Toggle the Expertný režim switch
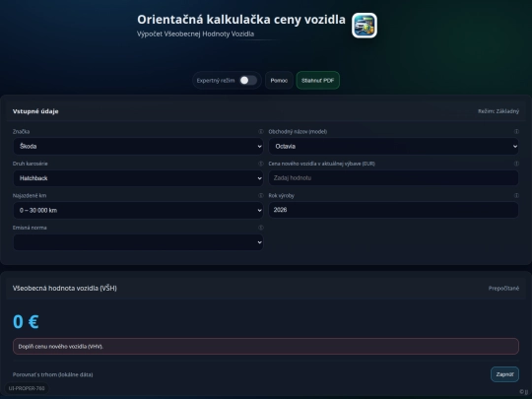 [248, 81]
